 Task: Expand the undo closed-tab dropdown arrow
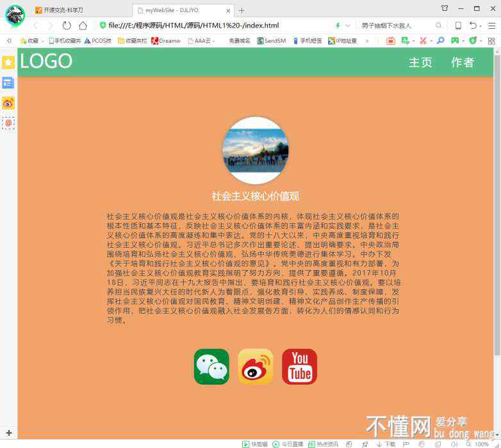point(480,26)
